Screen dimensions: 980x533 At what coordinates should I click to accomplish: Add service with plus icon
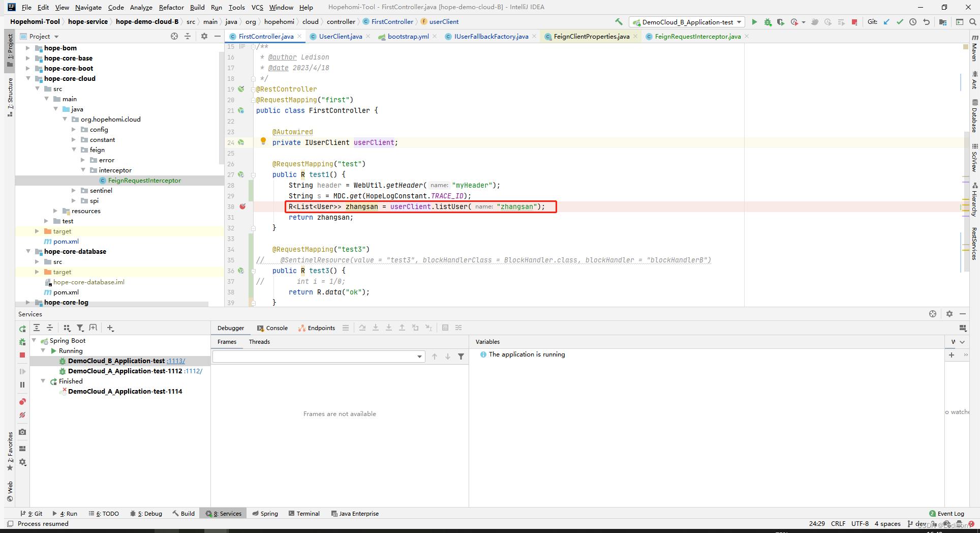pos(110,328)
